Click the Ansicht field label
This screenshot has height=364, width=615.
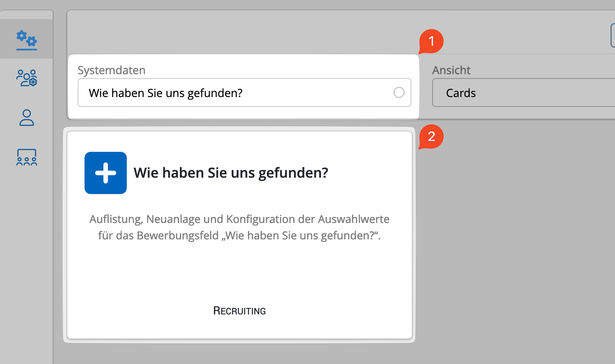click(451, 70)
